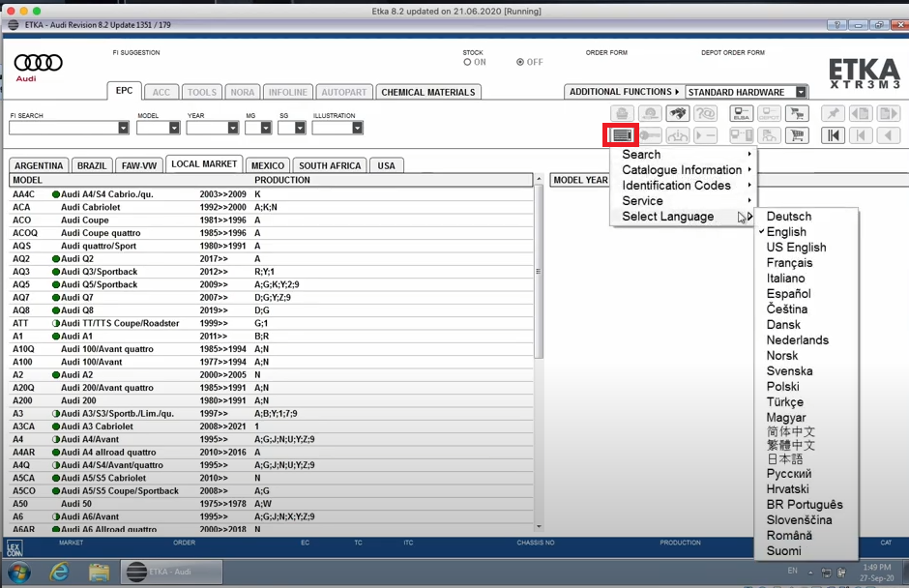Image resolution: width=909 pixels, height=588 pixels.
Task: Open the MG dropdown
Action: pyautogui.click(x=266, y=128)
